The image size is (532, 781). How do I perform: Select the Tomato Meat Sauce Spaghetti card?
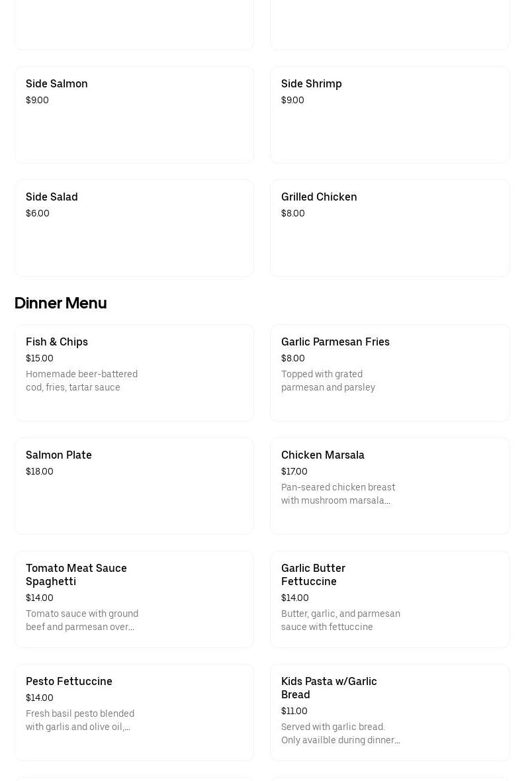point(134,599)
